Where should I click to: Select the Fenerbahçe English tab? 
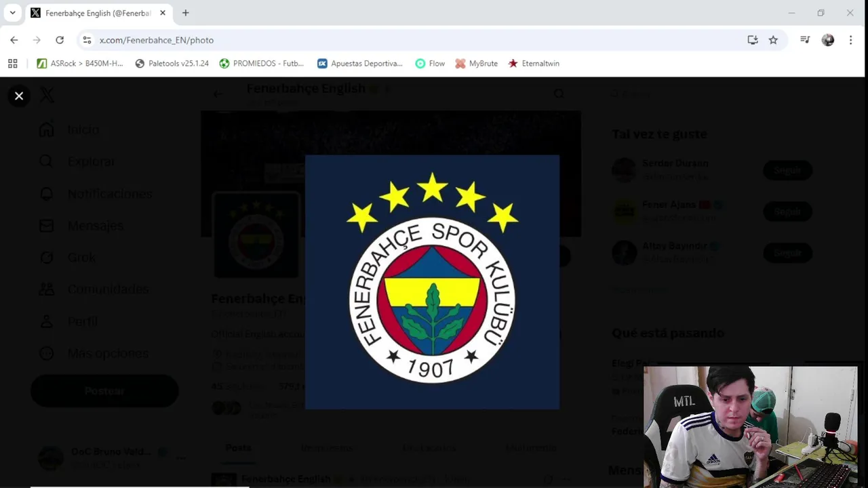click(x=98, y=13)
